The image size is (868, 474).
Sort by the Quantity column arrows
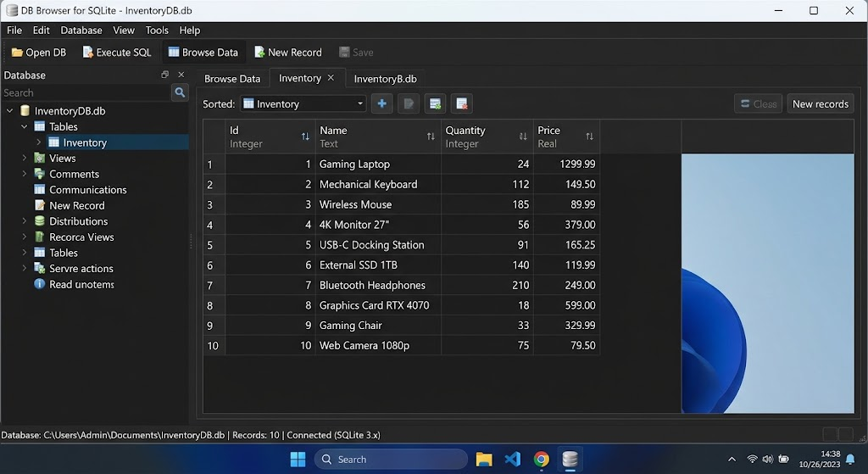tap(523, 137)
